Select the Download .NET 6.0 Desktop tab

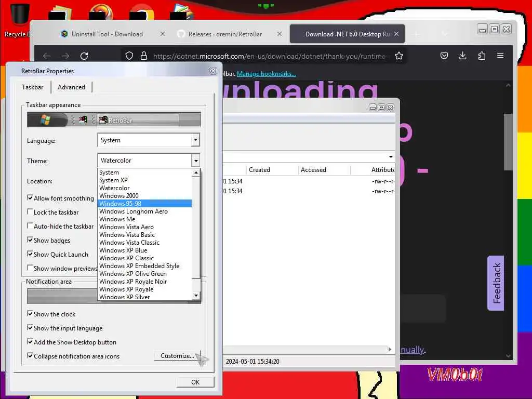(x=348, y=34)
